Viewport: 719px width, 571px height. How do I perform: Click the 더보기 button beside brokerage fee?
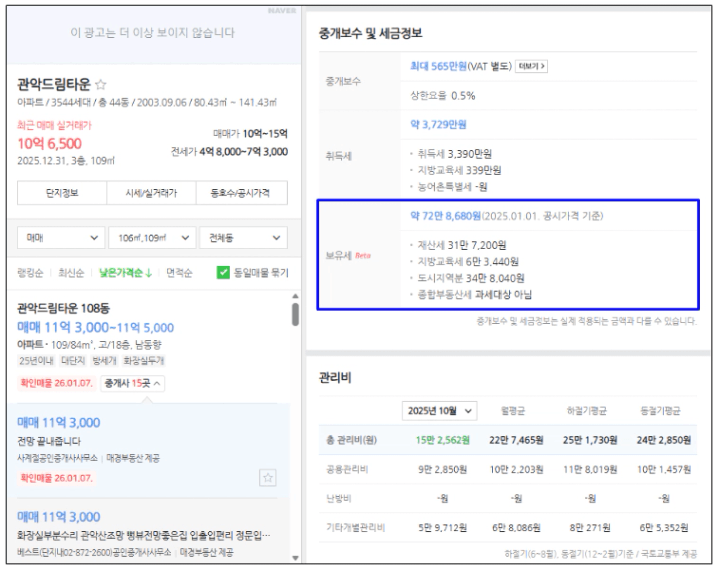pos(531,66)
